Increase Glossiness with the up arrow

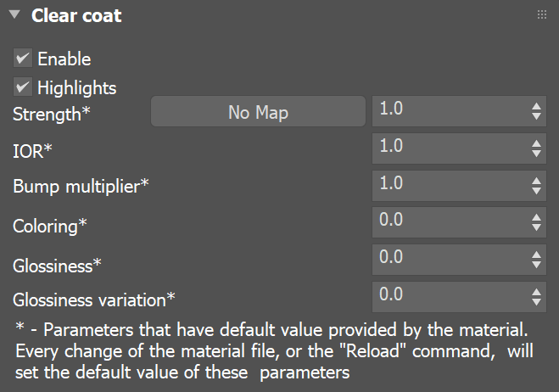(x=536, y=255)
